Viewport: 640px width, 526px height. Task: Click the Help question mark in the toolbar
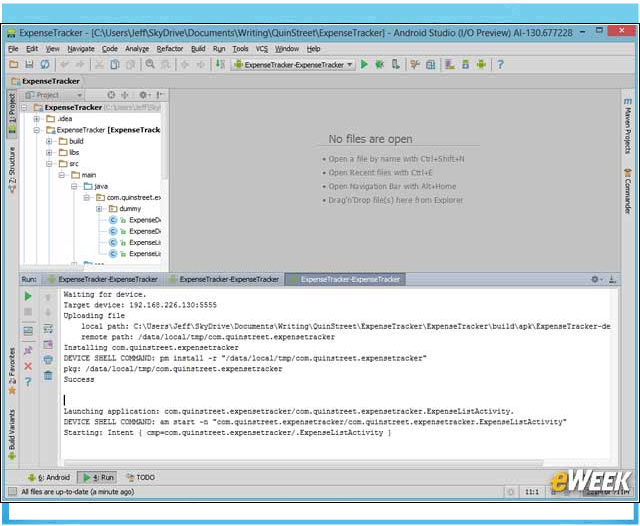(500, 64)
